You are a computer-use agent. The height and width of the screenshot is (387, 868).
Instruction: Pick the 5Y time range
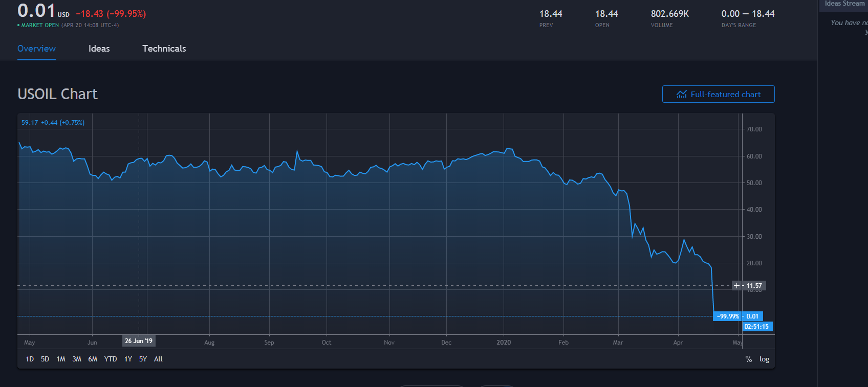coord(143,359)
